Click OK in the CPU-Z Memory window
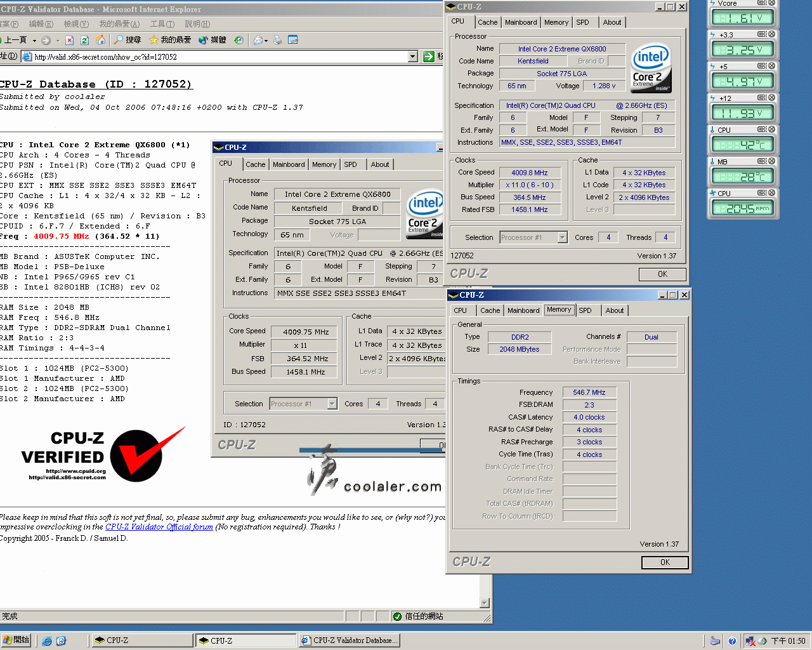Viewport: 812px width, 650px height. (665, 562)
